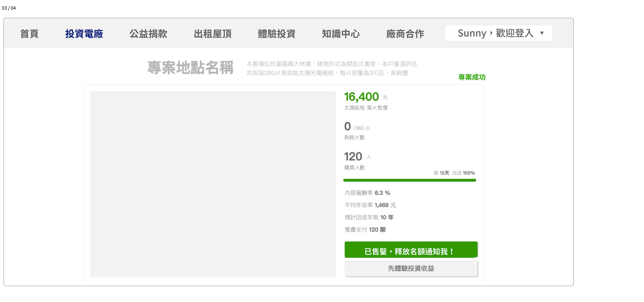The height and width of the screenshot is (302, 644).
Task: Click the 電費支付 120 期 row
Action: [365, 230]
